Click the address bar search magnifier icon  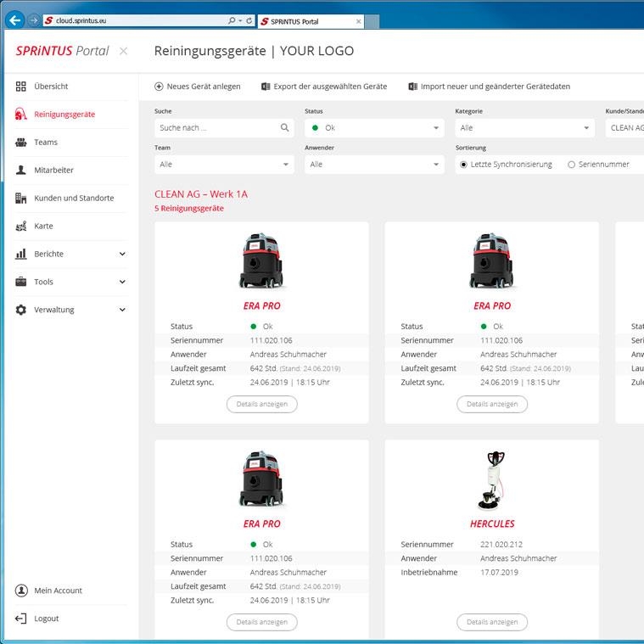click(232, 20)
